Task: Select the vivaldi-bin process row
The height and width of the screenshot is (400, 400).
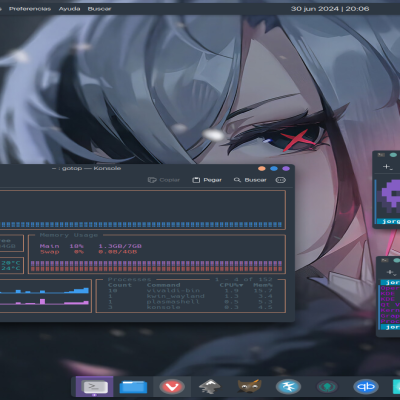Action: [x=190, y=291]
